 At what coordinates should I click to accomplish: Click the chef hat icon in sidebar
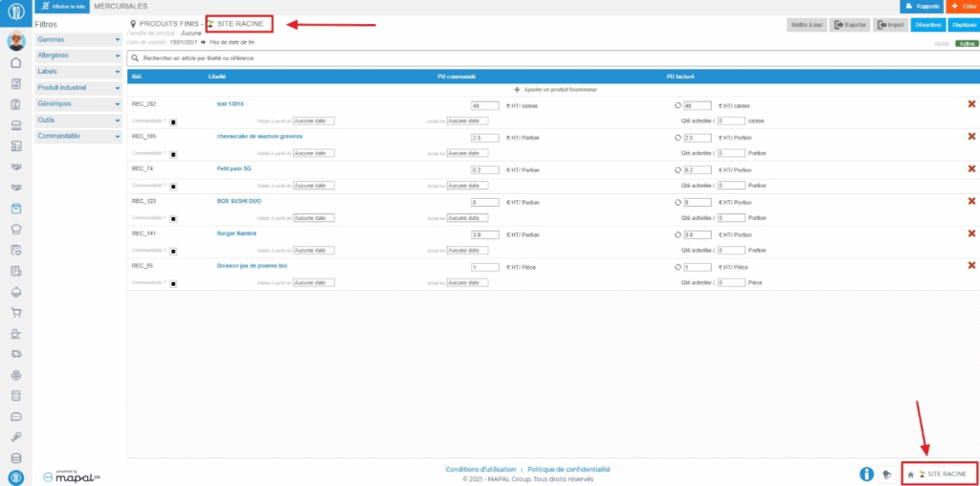click(x=15, y=229)
